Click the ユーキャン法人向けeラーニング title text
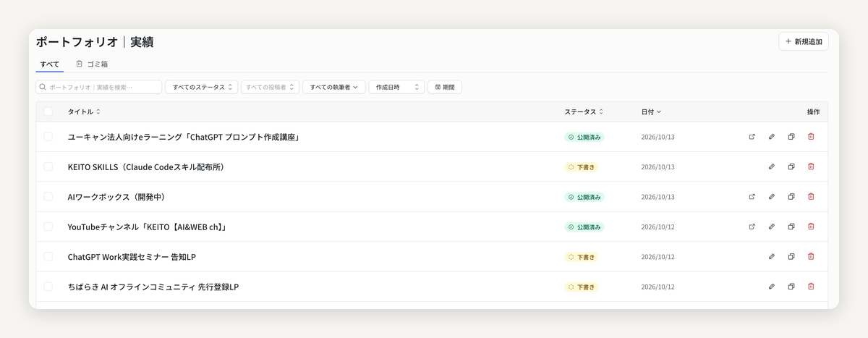 click(x=184, y=137)
